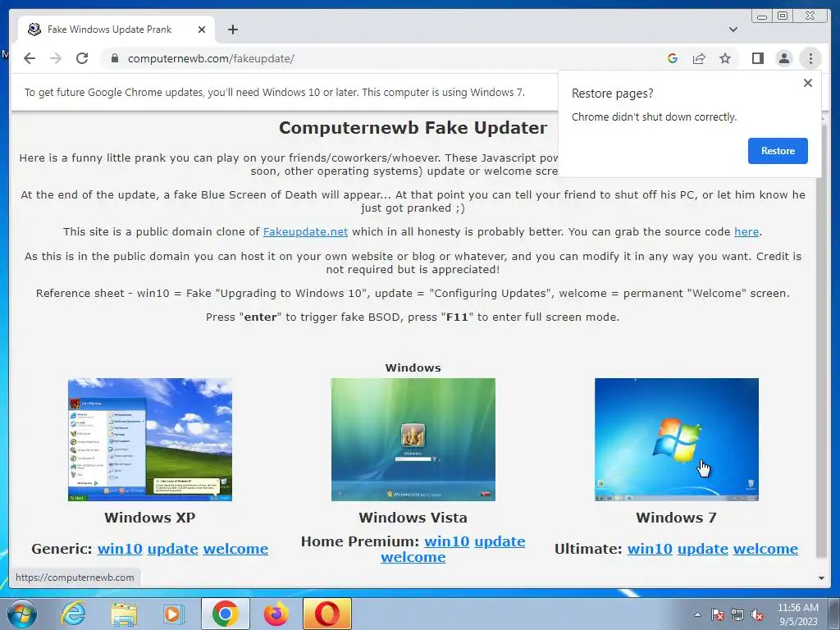Select the Fake Windows Update Prank tab
Screen dimensions: 840x630
(116, 30)
